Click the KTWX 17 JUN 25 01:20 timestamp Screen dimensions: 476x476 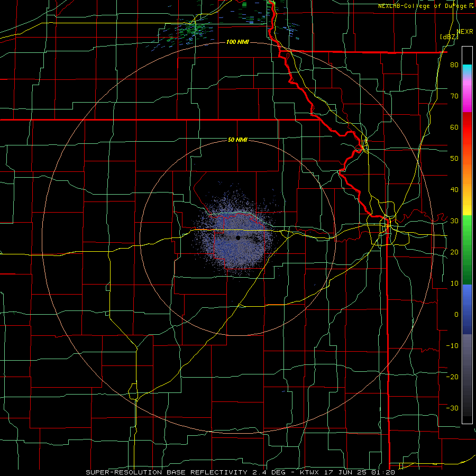point(347,472)
